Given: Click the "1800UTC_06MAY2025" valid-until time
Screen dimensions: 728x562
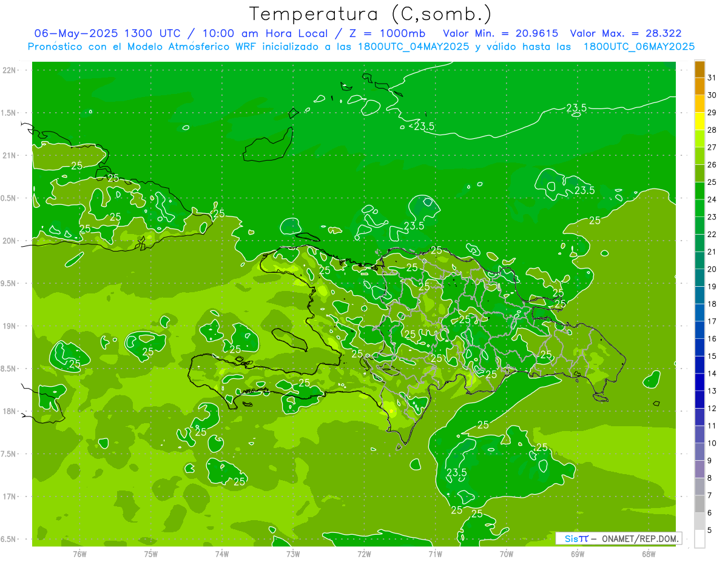Looking at the screenshot, I should point(639,46).
